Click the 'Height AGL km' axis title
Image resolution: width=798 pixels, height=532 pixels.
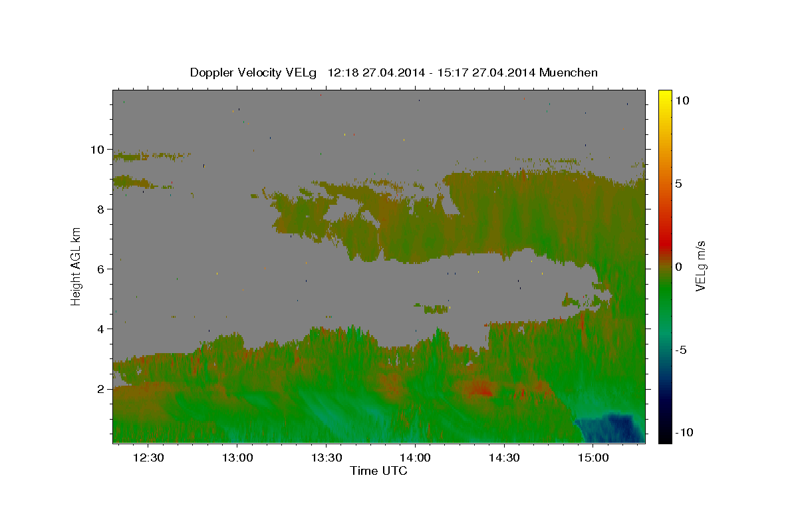[76, 266]
